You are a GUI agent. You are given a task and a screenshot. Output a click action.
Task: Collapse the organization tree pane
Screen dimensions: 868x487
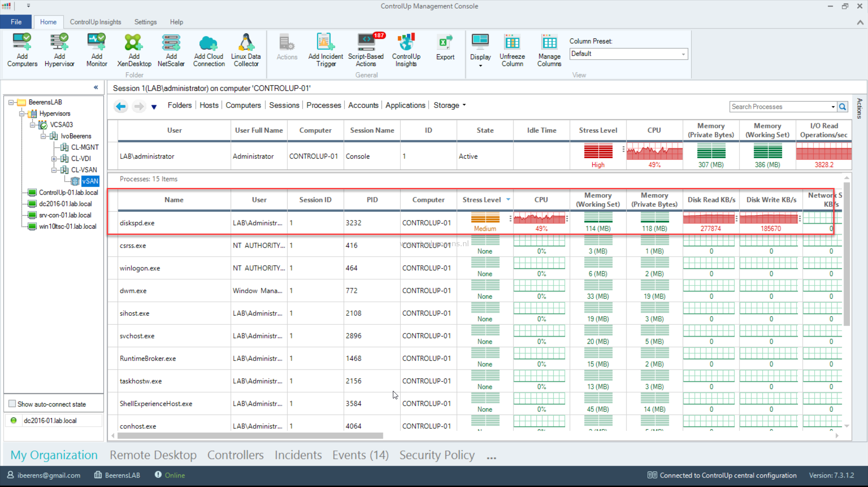click(x=96, y=87)
